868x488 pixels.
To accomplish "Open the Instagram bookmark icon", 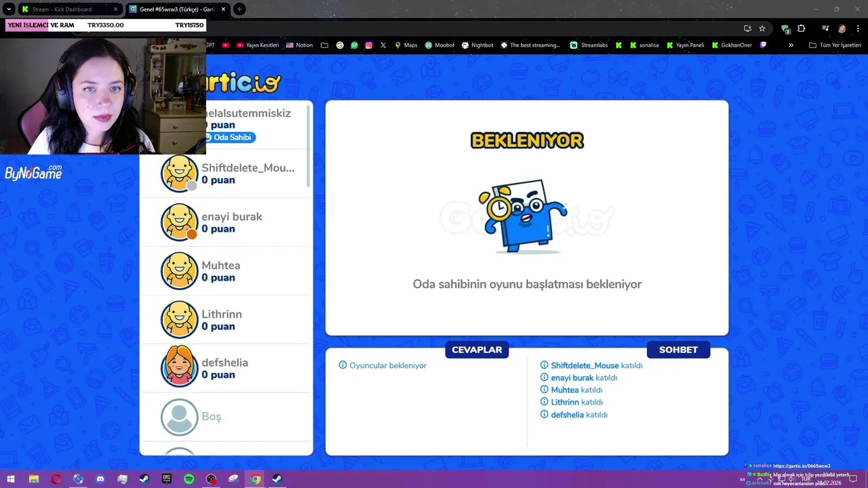I will 369,45.
